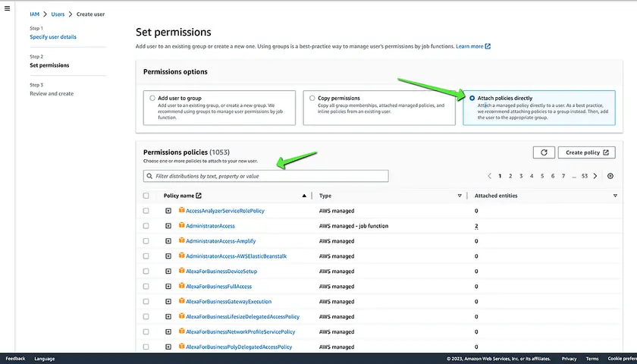
Task: Click the policy filter search field
Action: (x=265, y=176)
